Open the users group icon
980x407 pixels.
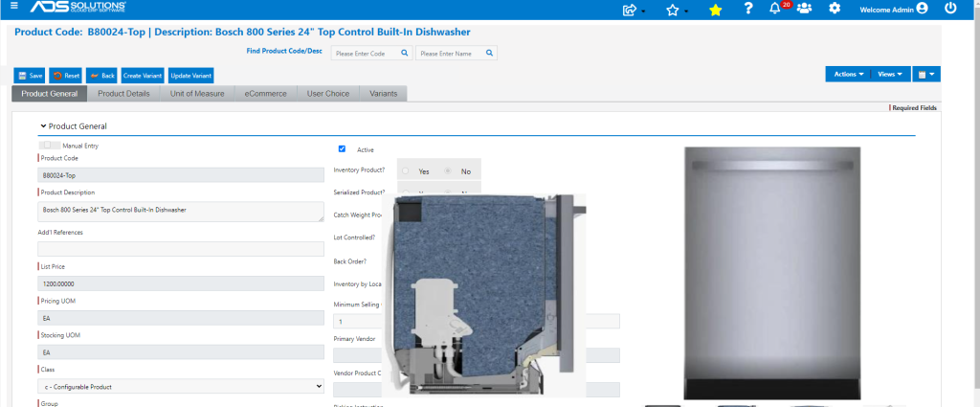pos(804,9)
